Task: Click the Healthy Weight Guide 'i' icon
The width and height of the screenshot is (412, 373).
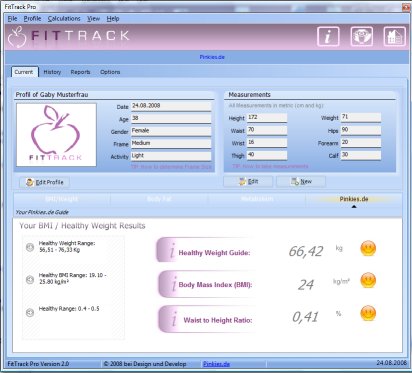Action: tap(172, 250)
